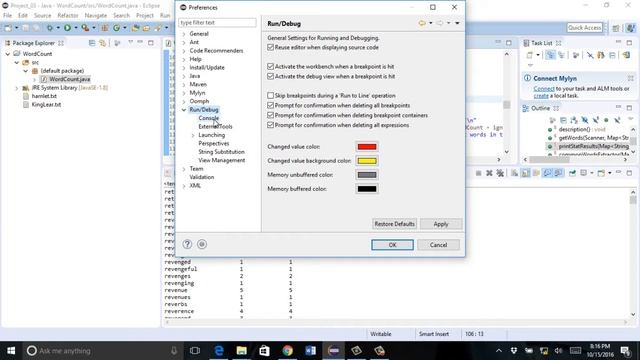Click the Debug bug icon in Eclipse toolbar

coord(50,28)
